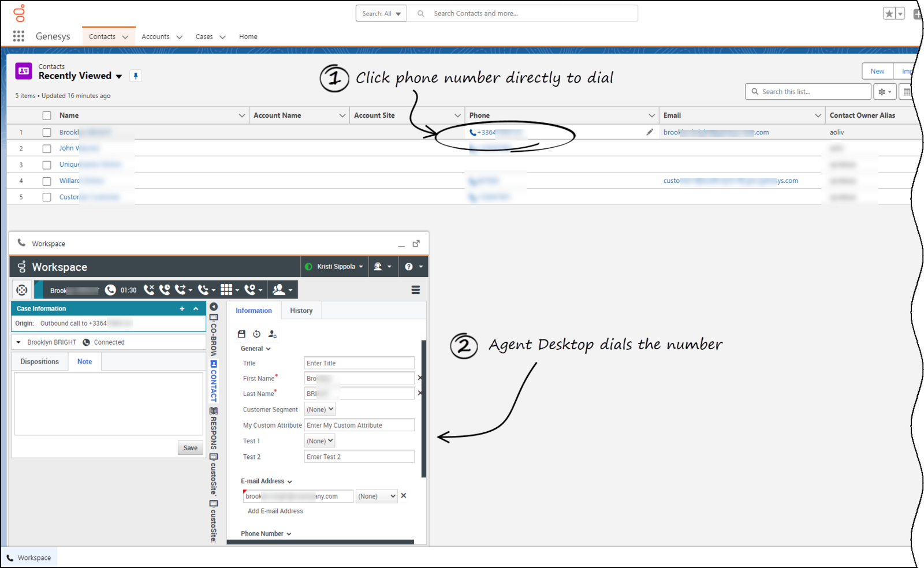Open Workspace in utility bar
Viewport: 924px width, 568px height.
coord(29,558)
